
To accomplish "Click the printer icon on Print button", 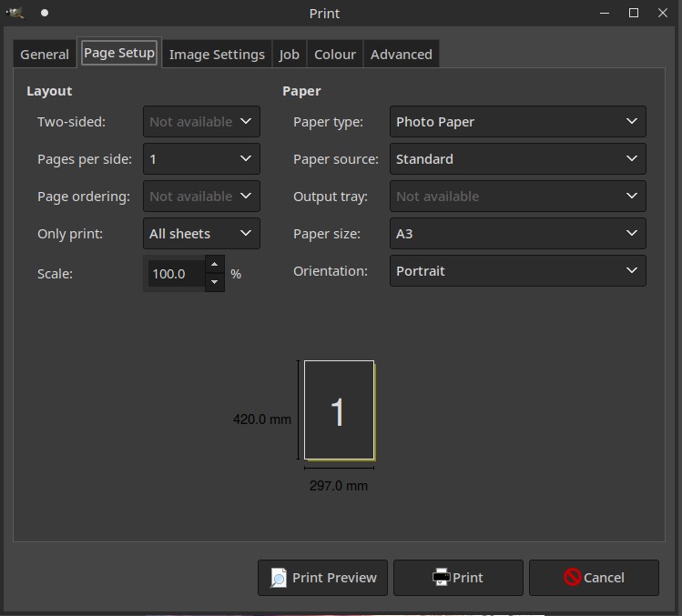I will pyautogui.click(x=441, y=578).
